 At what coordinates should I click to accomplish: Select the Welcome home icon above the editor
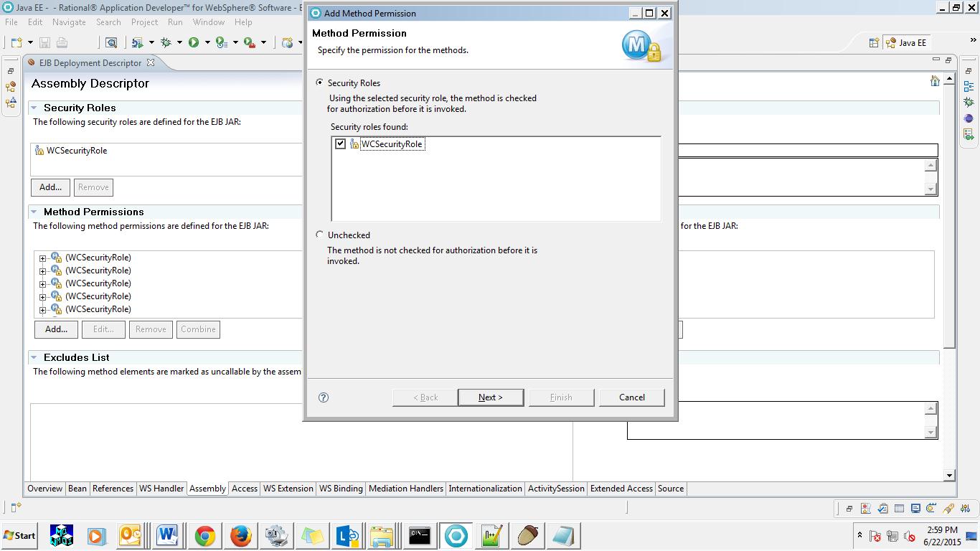935,80
